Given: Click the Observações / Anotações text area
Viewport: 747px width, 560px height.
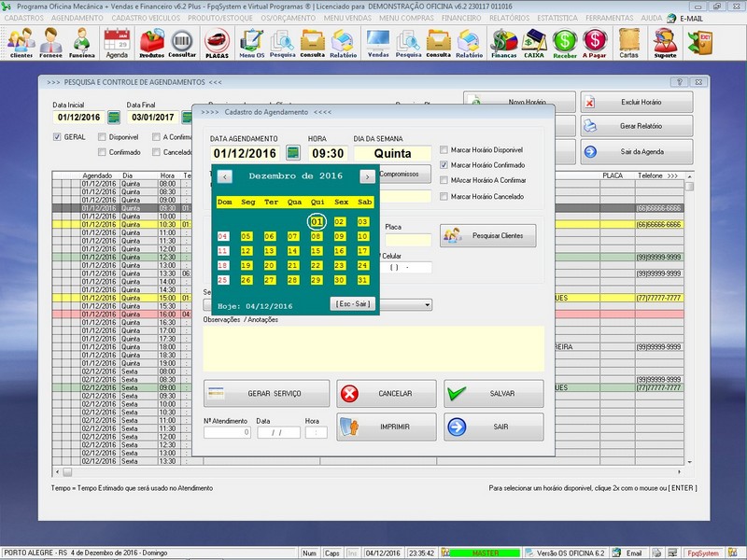Looking at the screenshot, I should pos(373,348).
